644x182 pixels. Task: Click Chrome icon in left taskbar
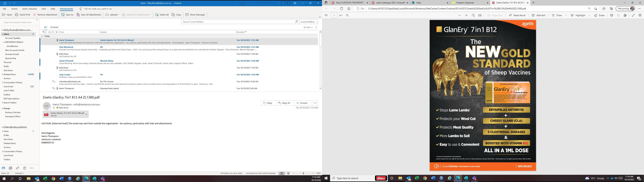pyautogui.click(x=53, y=178)
